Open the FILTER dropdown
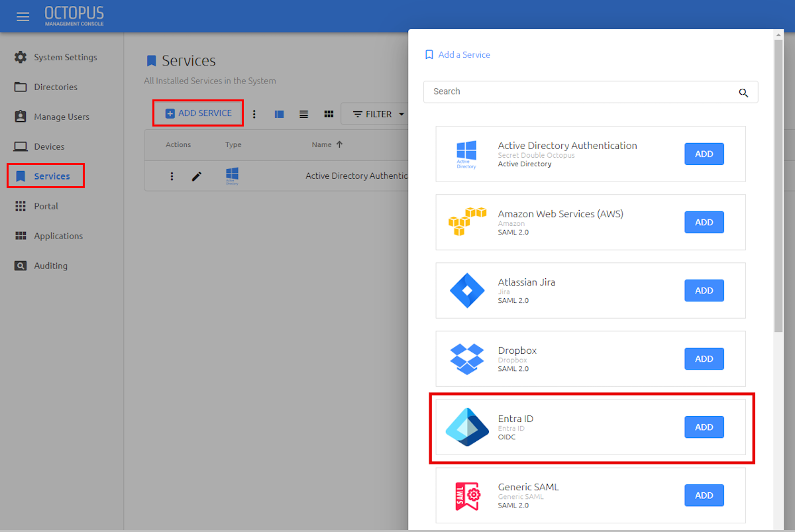 point(378,114)
